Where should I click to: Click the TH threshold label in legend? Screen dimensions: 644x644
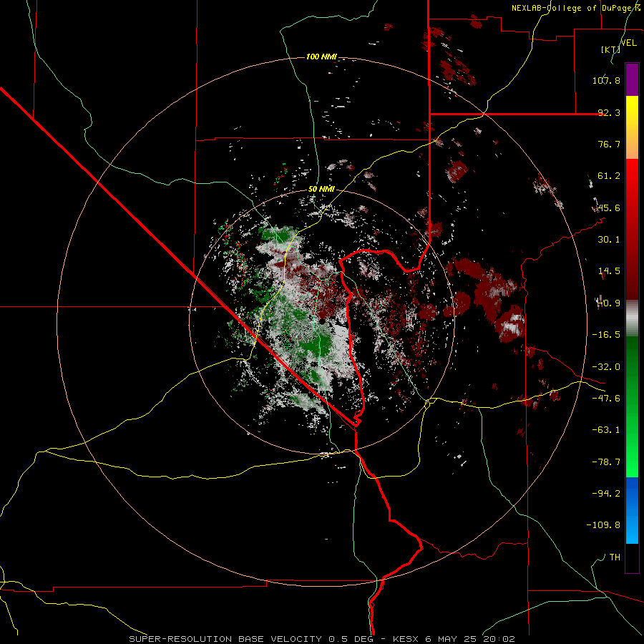[615, 557]
